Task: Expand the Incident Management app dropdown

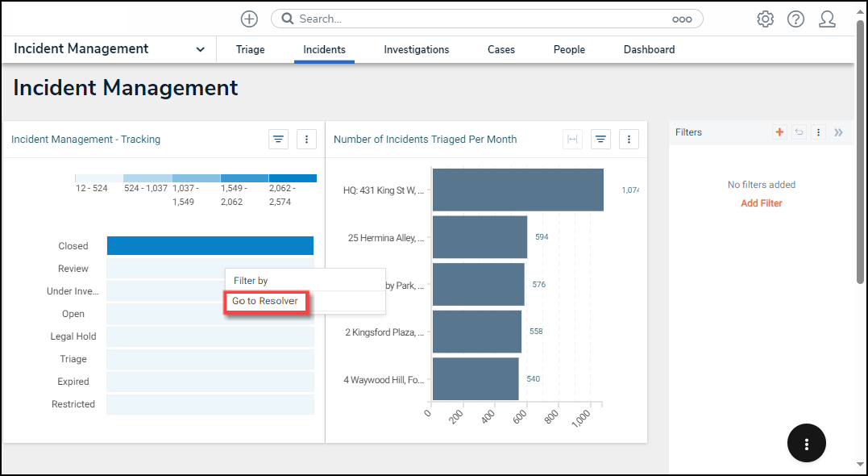Action: click(200, 49)
